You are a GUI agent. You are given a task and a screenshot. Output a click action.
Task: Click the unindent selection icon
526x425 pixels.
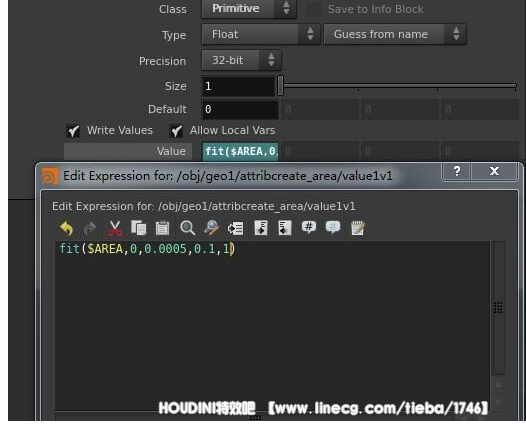tap(285, 228)
